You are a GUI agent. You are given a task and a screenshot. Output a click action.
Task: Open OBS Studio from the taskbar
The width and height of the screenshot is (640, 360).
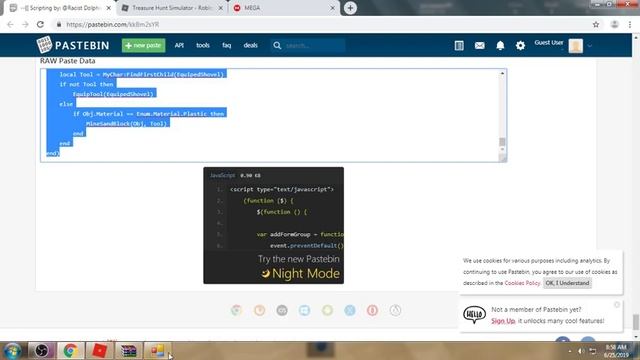pos(41,351)
